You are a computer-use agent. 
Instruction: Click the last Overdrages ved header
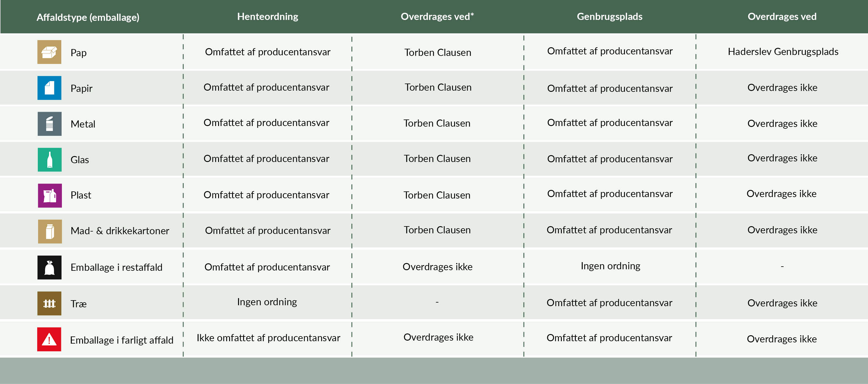pos(782,16)
